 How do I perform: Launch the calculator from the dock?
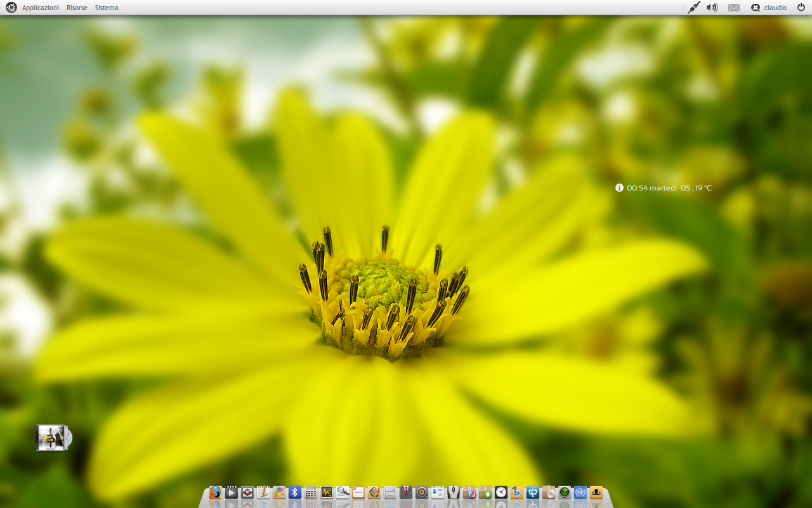(311, 493)
